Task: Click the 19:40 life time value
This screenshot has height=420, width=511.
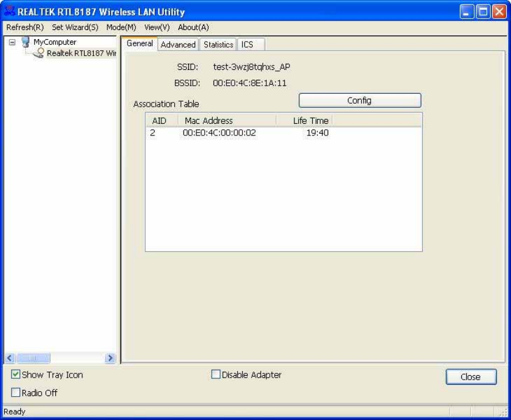Action: coord(317,133)
